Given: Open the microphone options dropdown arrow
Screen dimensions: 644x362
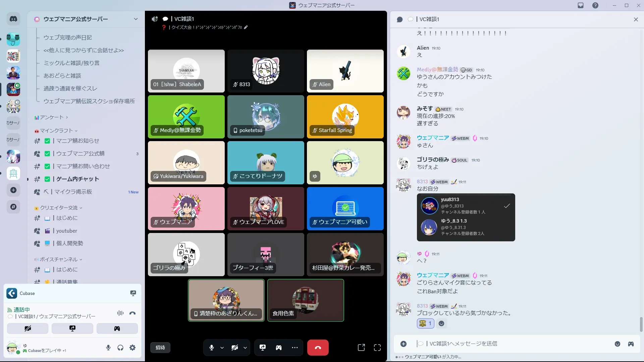Looking at the screenshot, I should [222, 348].
